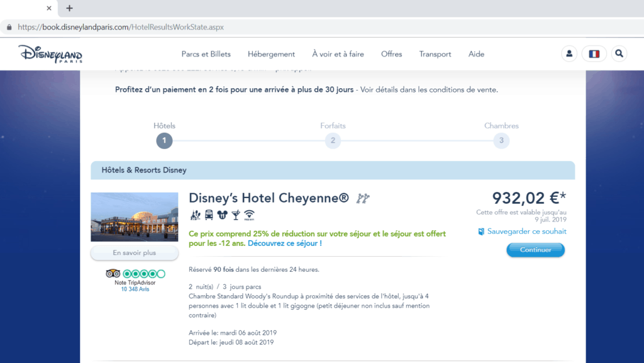The width and height of the screenshot is (644, 363).
Task: Click 'Arrivée le: mardi 06 août 2019' text
Action: [x=233, y=333]
